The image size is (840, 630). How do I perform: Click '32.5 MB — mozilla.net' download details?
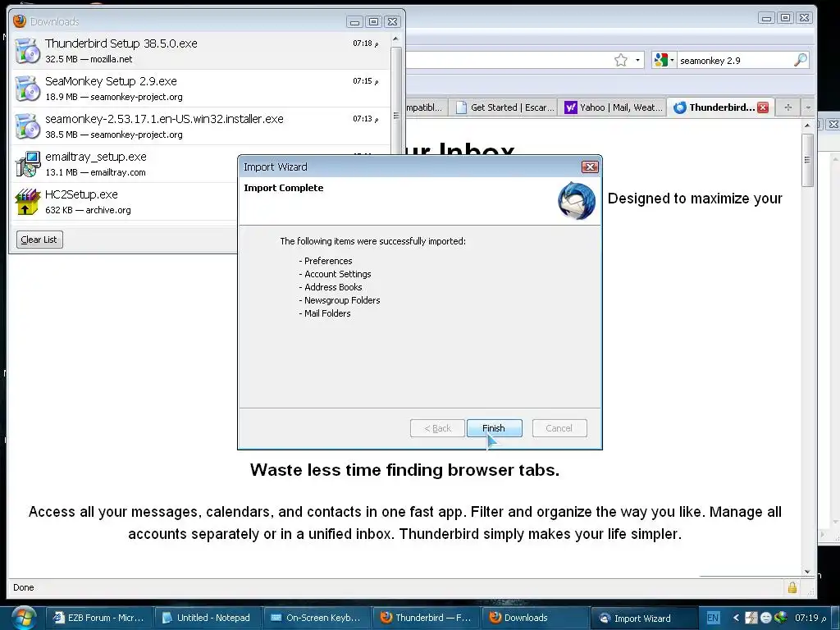[89, 59]
